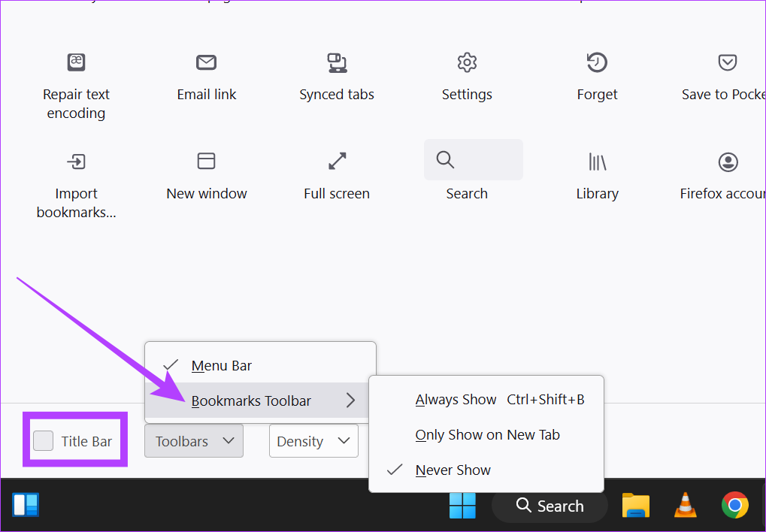
Task: Select the Save to Pocket icon
Action: coord(727,62)
